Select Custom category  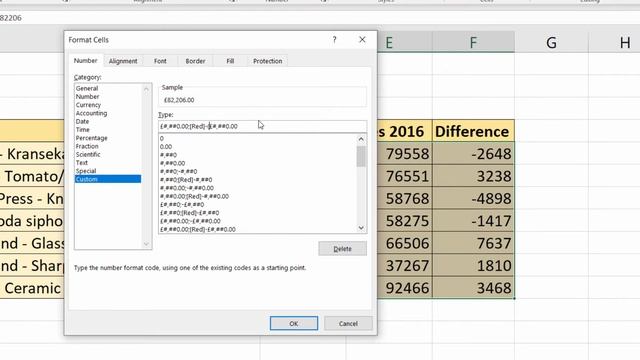[x=108, y=179]
